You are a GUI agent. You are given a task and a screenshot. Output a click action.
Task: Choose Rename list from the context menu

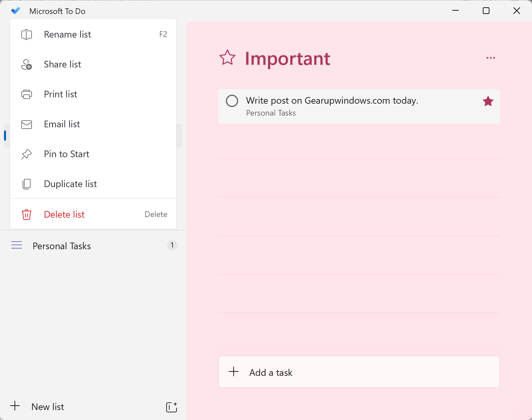[93, 35]
